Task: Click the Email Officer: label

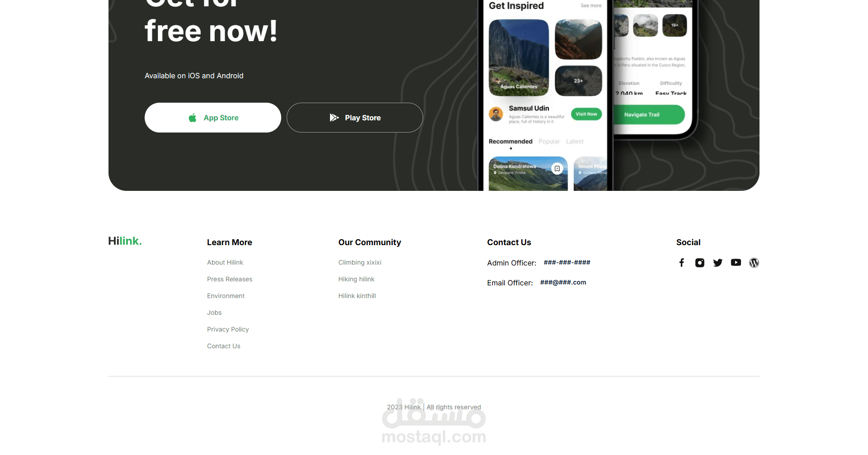Action: [510, 283]
